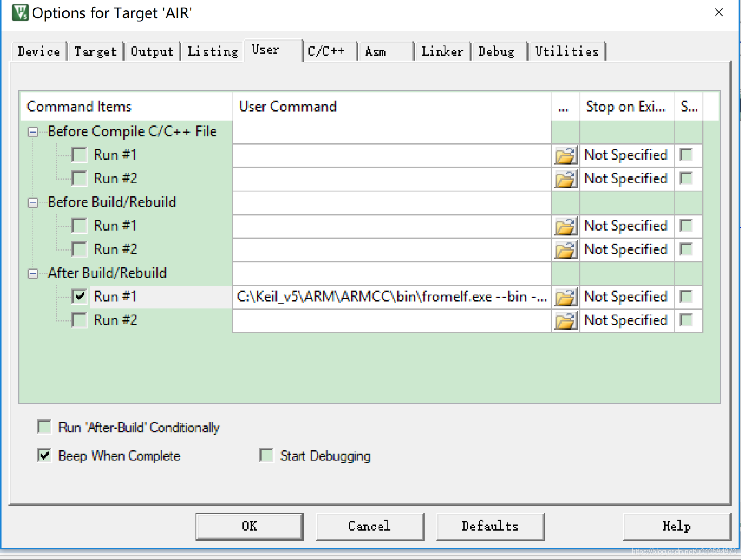The image size is (741, 560).
Task: Click User Command field for Before Compile Run #1
Action: [392, 155]
